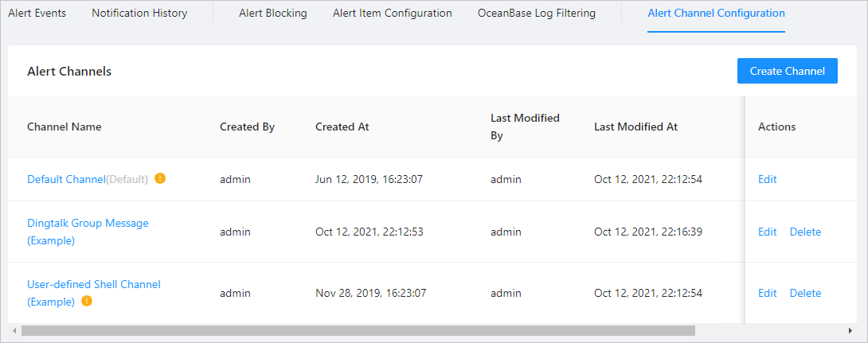This screenshot has height=343, width=868.
Task: Edit the Dingtalk Group Message channel
Action: (767, 232)
